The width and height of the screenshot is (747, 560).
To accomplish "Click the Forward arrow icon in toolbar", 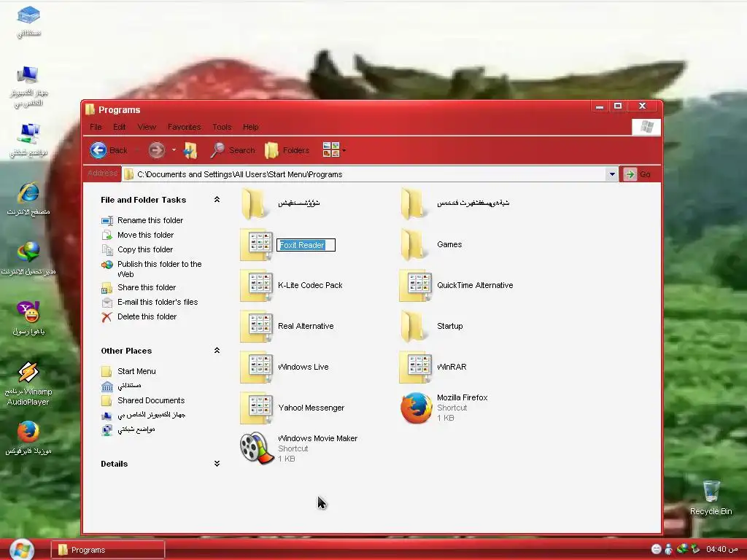I will (x=156, y=150).
